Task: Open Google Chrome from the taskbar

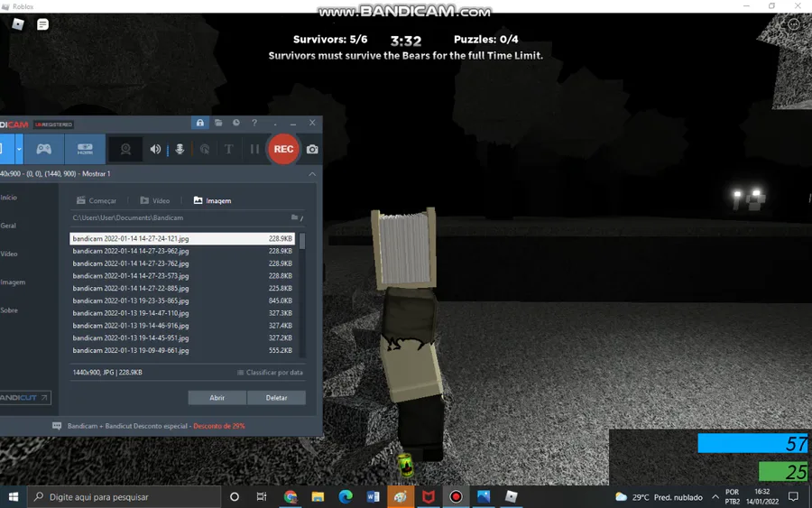Action: point(290,497)
